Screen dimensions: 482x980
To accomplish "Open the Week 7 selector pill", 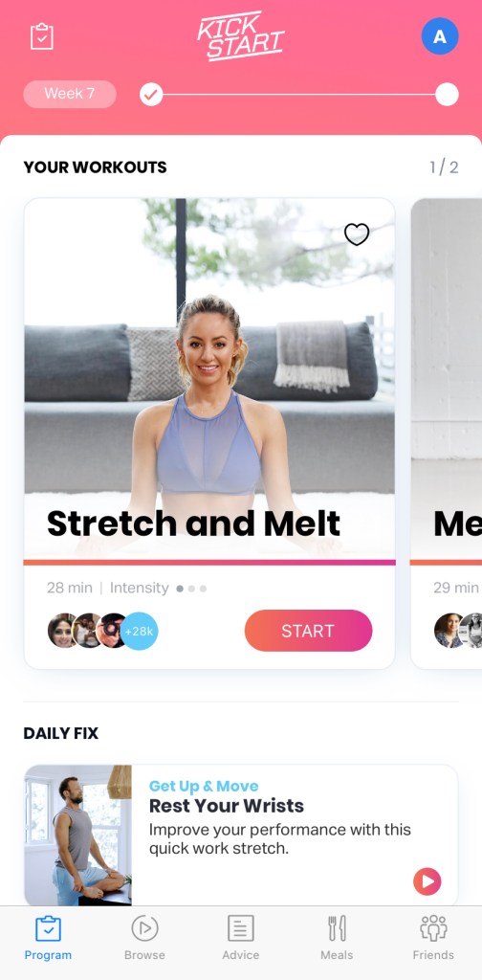I will (x=70, y=94).
